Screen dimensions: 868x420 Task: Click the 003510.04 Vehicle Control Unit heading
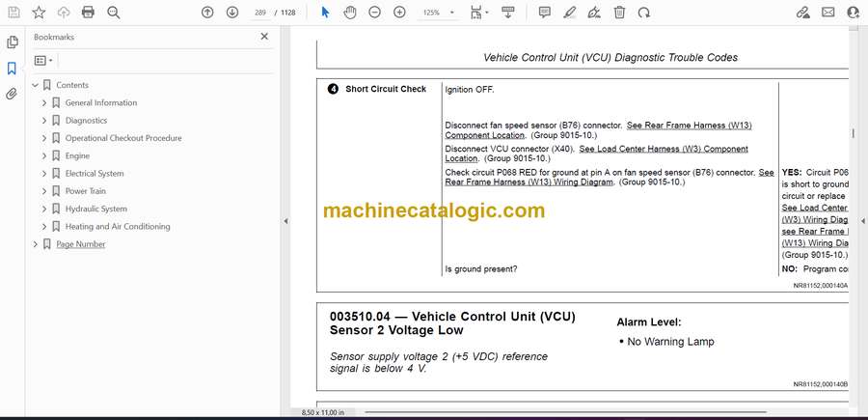[x=452, y=323]
